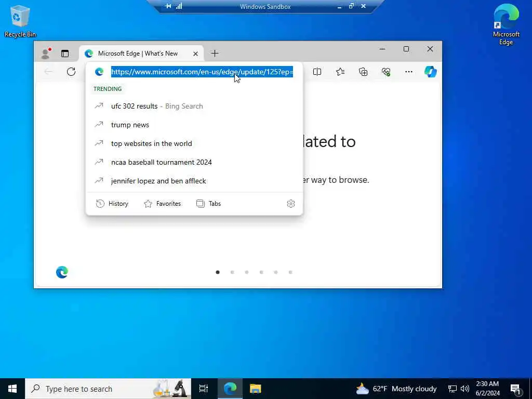Select suggestion jennifer lopez and ben affleck
Screen dimensions: 532x399
click(x=194, y=181)
